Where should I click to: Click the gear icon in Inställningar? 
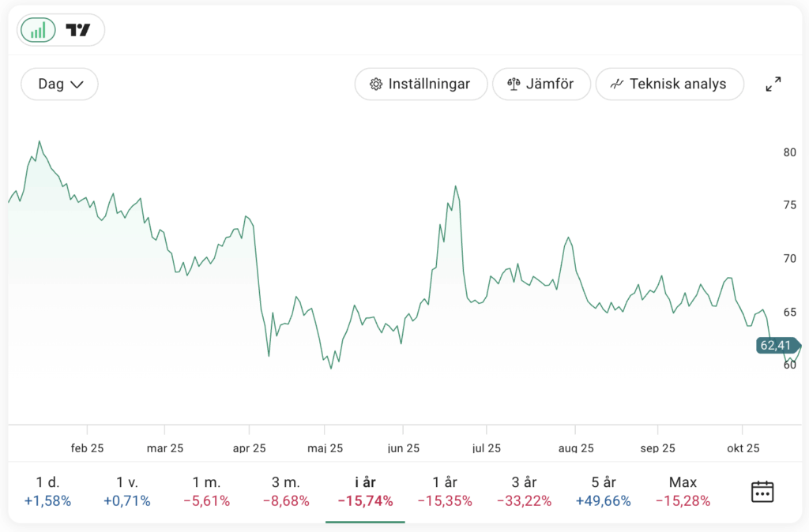tap(376, 84)
